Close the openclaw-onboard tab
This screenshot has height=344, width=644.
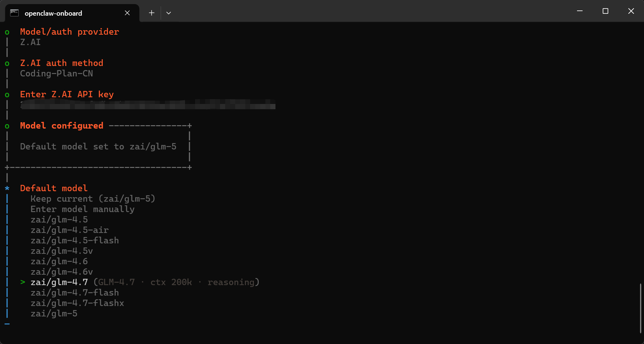(127, 13)
